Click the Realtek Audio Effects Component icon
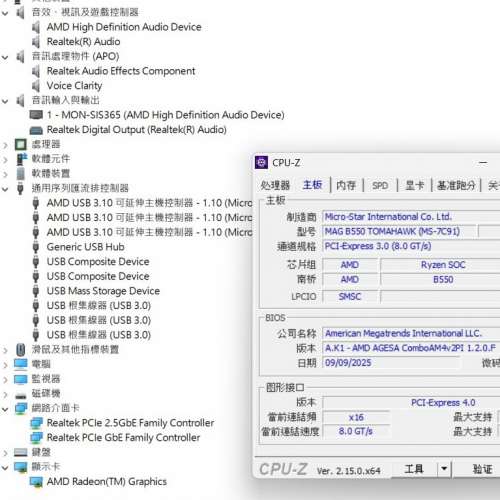Image resolution: width=500 pixels, height=500 pixels. pos(36,71)
